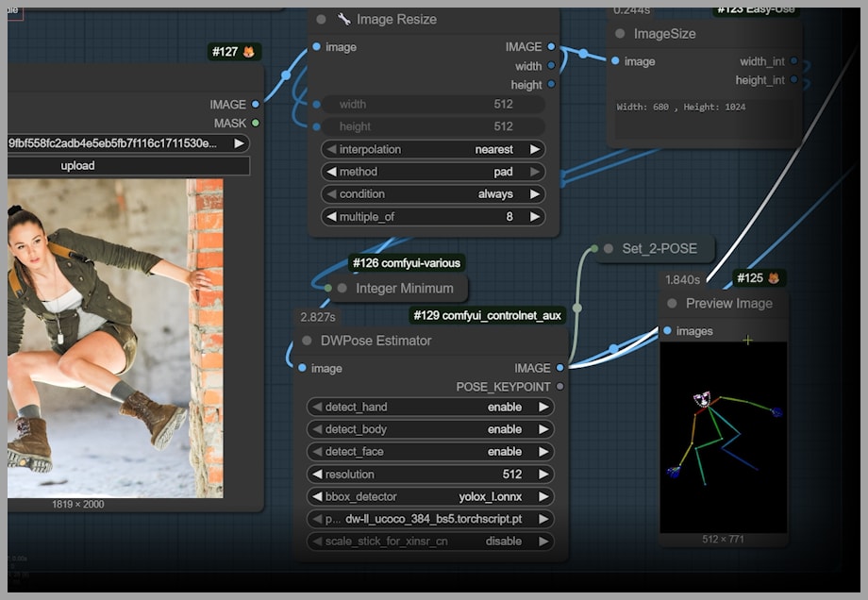Increase multiple_of value with right arrow
This screenshot has height=600, width=868.
coord(535,217)
